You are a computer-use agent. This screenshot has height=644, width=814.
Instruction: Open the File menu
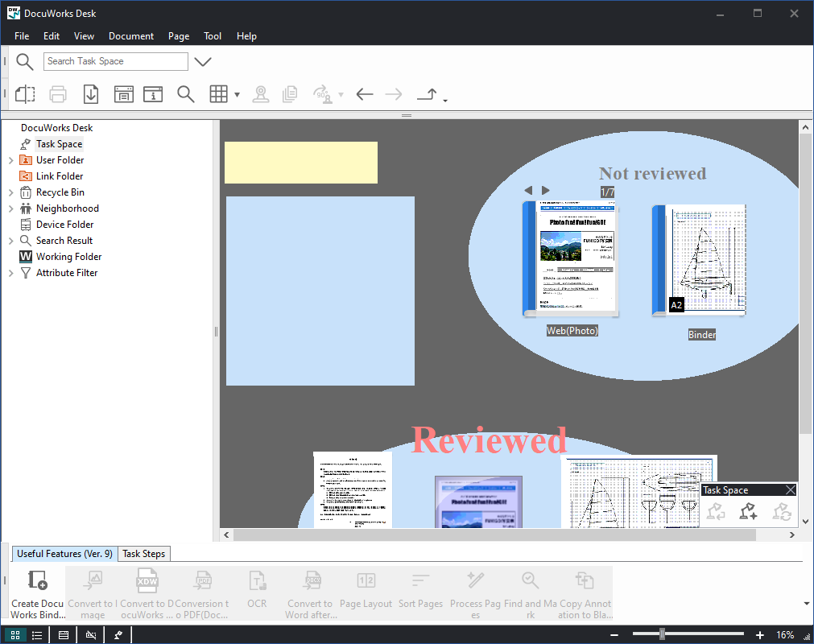coord(22,36)
